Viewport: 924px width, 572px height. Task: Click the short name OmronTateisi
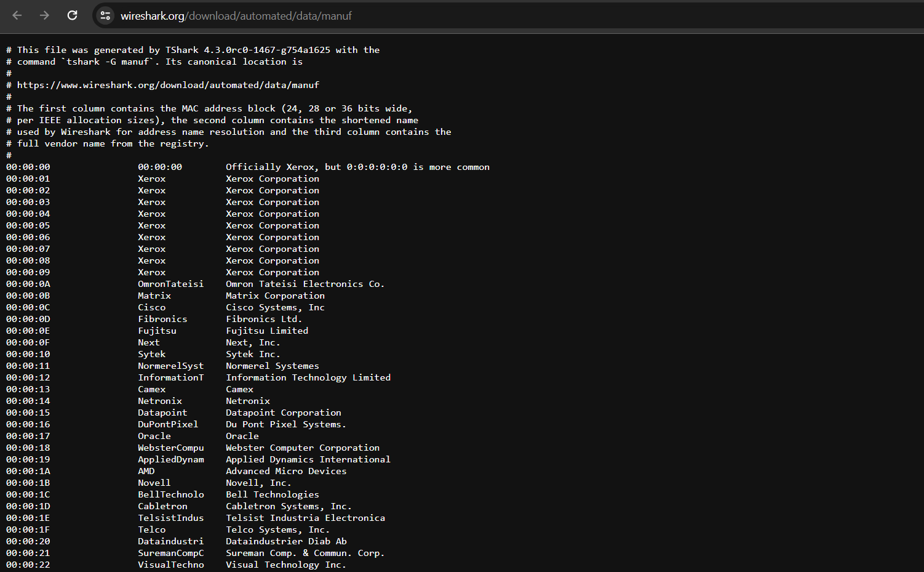point(170,284)
